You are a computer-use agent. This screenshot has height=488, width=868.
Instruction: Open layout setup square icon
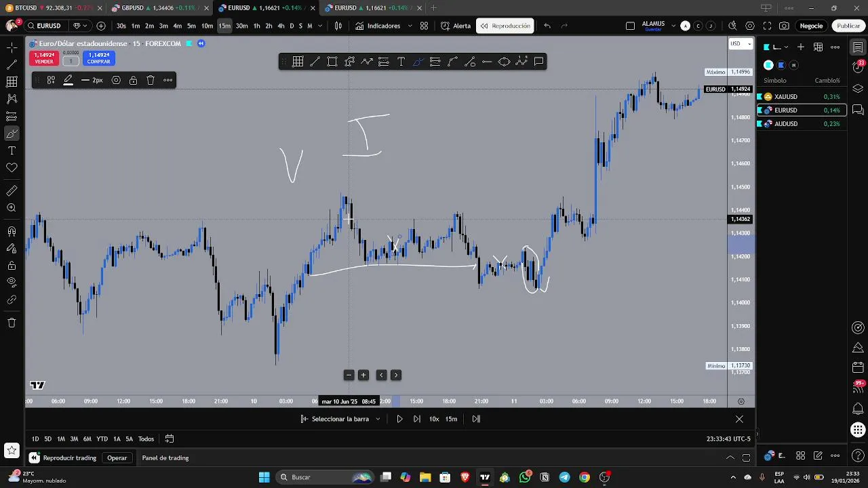point(630,26)
